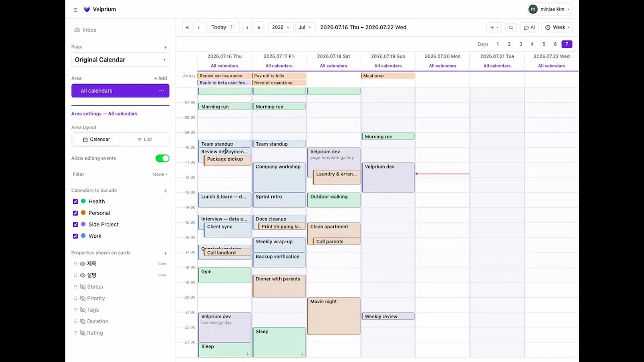Viewport: 644px width, 362px height.
Task: Open the Original Calendar page dropdown
Action: point(120,60)
